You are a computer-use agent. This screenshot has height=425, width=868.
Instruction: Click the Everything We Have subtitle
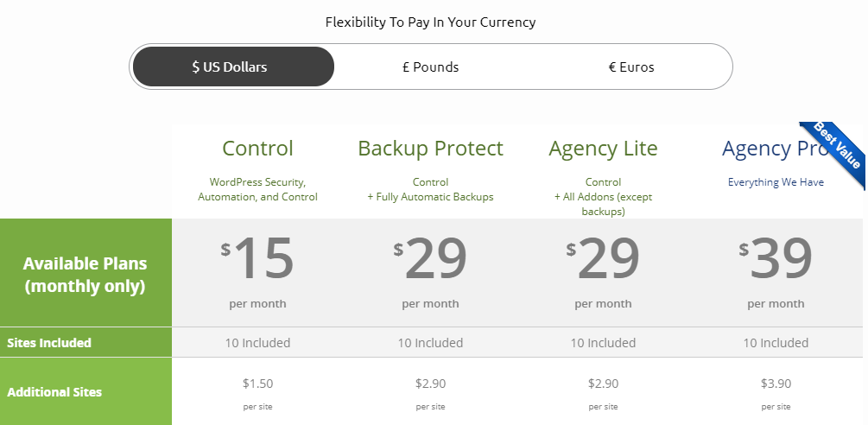776,182
